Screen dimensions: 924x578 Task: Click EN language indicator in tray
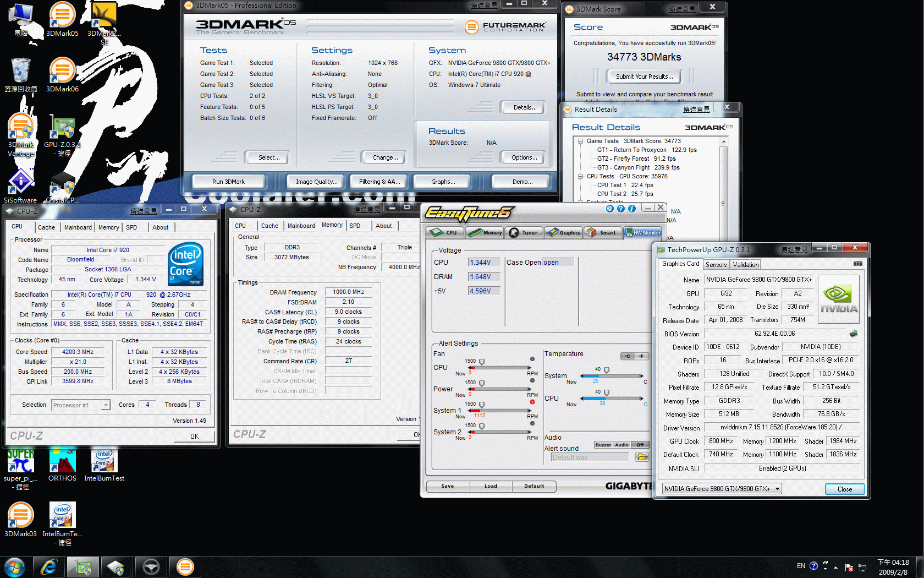point(801,566)
